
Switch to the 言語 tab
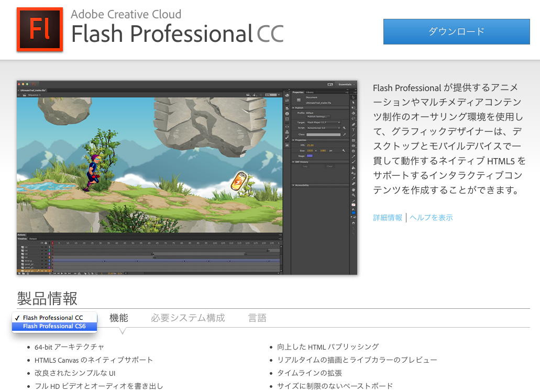click(x=257, y=318)
